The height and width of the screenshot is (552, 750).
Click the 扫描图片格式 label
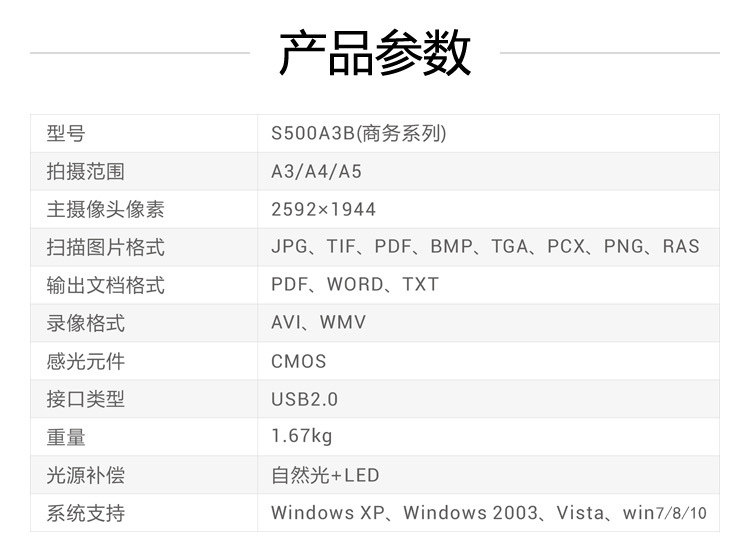click(105, 248)
